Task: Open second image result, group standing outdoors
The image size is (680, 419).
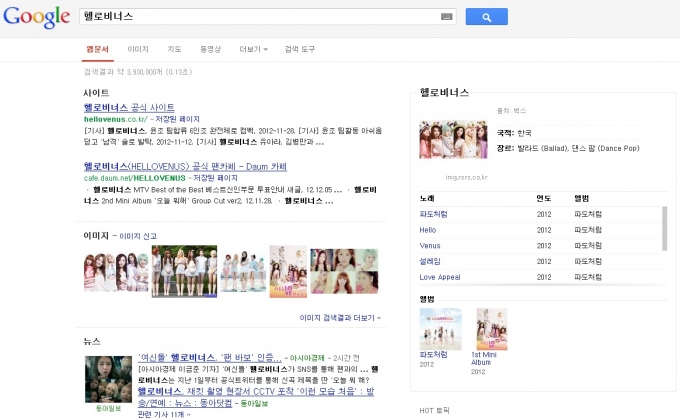Action: coord(184,271)
